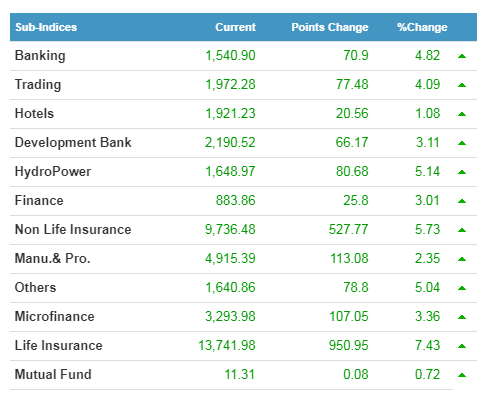The image size is (481, 395).
Task: Click the Sub-Indices column header
Action: [46, 27]
